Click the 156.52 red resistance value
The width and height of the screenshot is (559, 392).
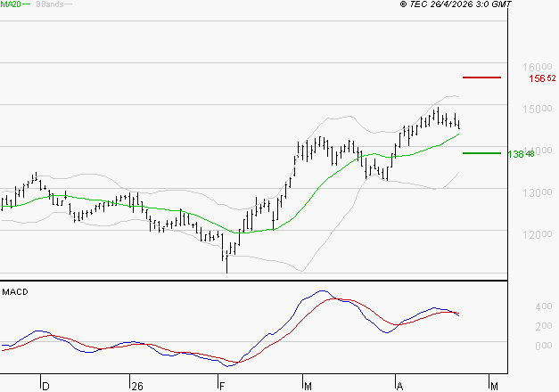pos(542,78)
